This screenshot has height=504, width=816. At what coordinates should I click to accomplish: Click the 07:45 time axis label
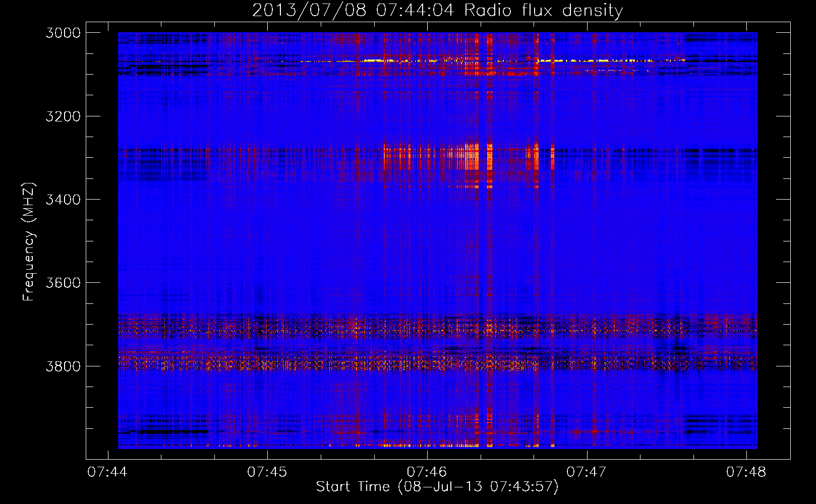[x=267, y=472]
